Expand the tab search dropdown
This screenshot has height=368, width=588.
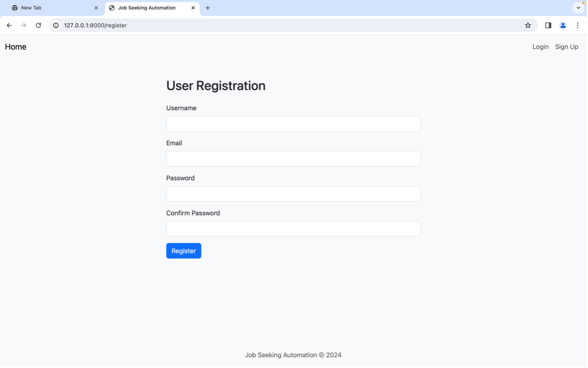click(x=578, y=8)
